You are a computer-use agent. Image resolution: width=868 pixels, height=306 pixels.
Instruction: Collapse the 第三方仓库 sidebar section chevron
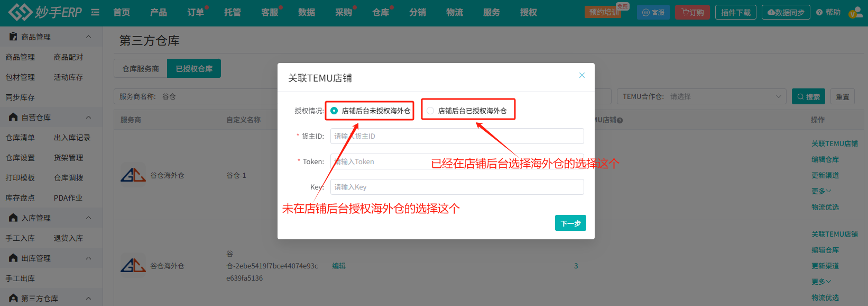point(88,298)
